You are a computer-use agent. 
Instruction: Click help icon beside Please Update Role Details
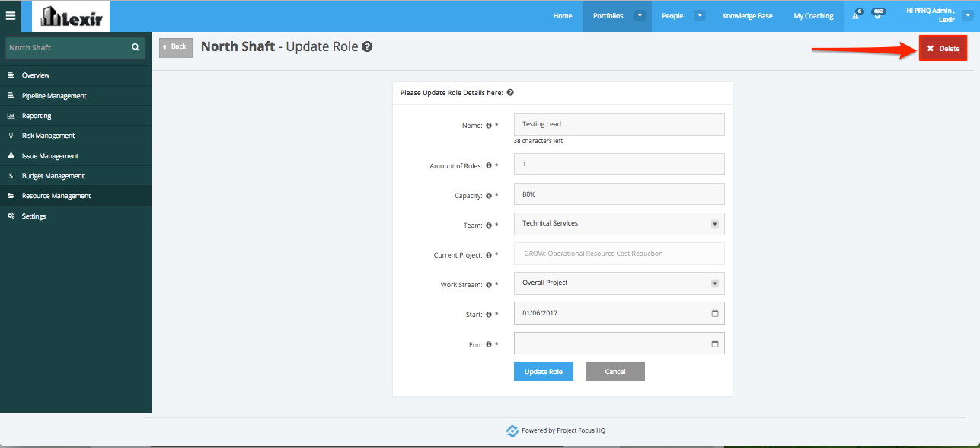(510, 93)
